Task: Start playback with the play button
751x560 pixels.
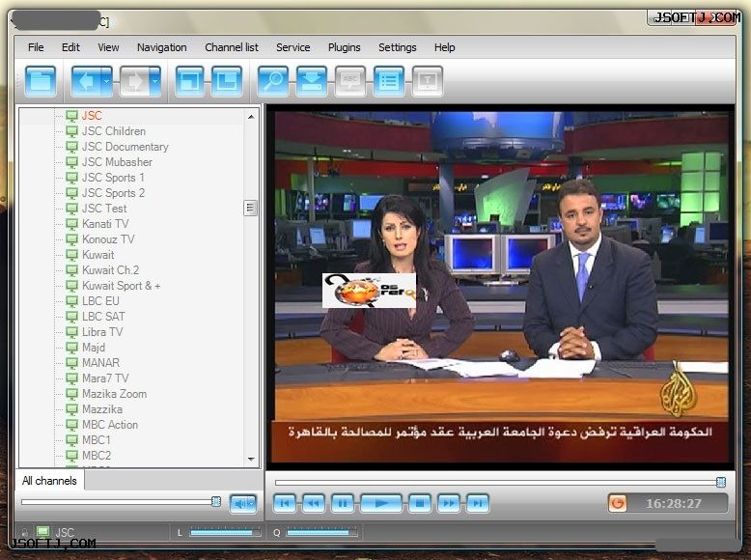Action: point(380,503)
